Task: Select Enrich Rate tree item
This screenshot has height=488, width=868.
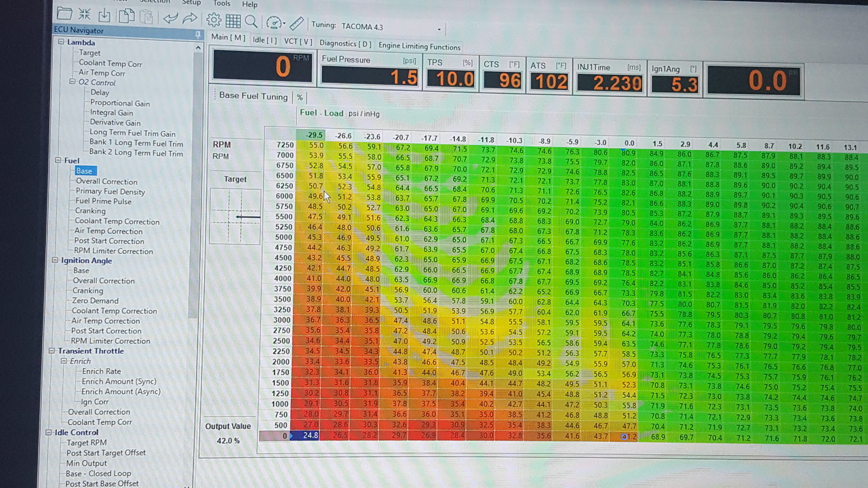Action: click(x=101, y=371)
